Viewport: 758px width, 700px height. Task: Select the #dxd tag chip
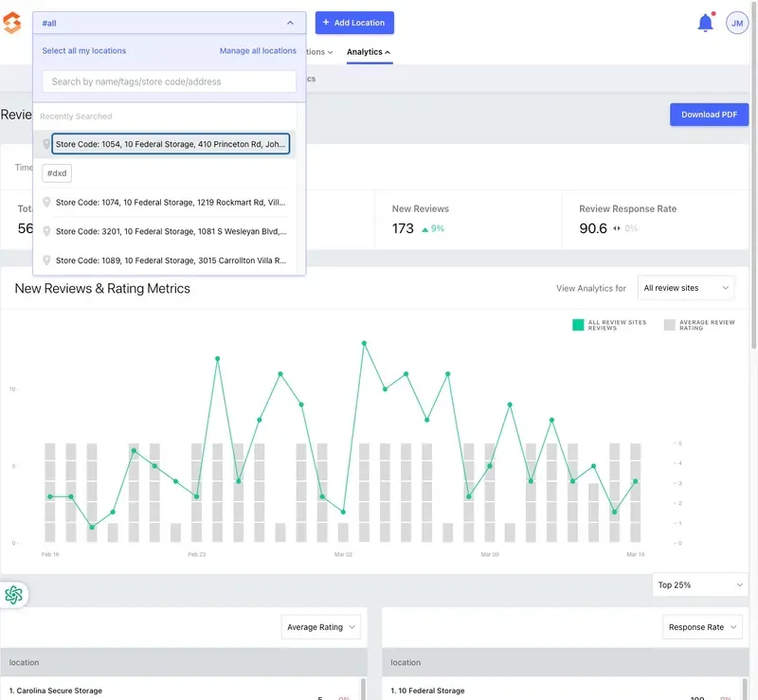[x=57, y=173]
